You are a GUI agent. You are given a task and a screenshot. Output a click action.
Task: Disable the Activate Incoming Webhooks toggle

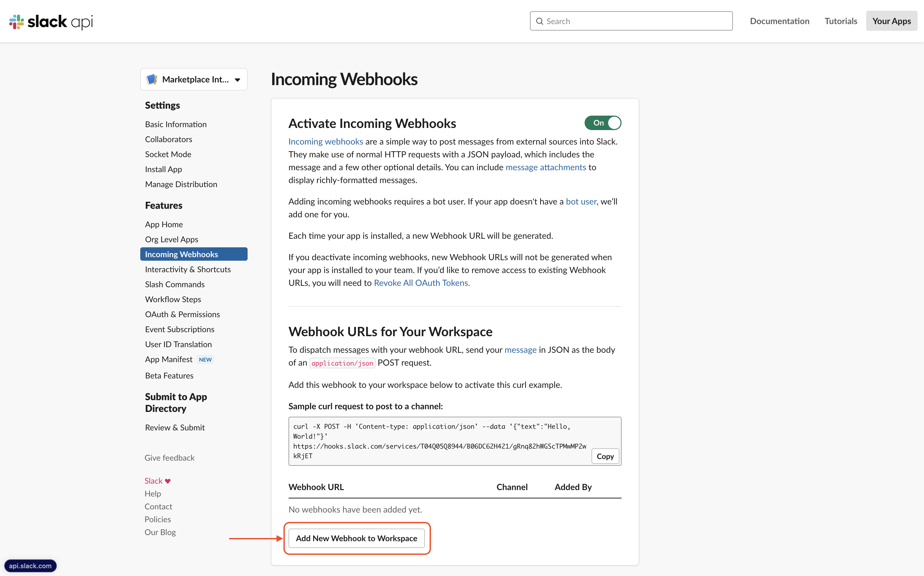pyautogui.click(x=602, y=123)
